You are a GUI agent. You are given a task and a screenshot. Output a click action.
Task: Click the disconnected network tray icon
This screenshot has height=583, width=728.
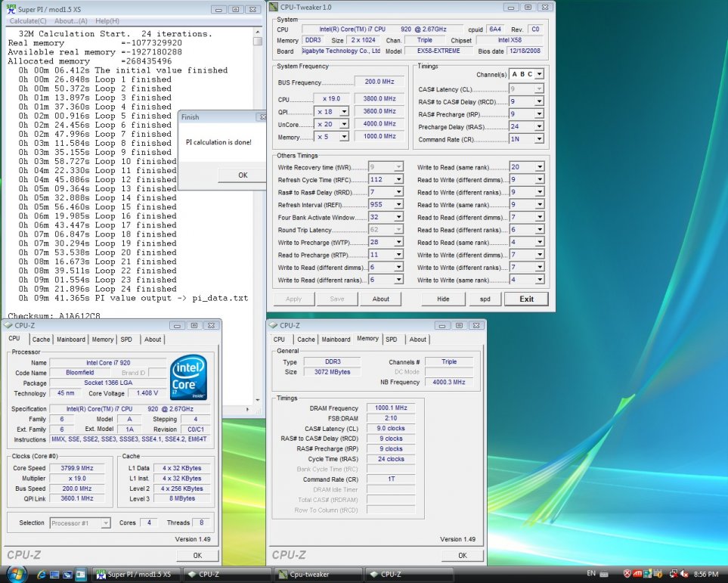[672, 574]
